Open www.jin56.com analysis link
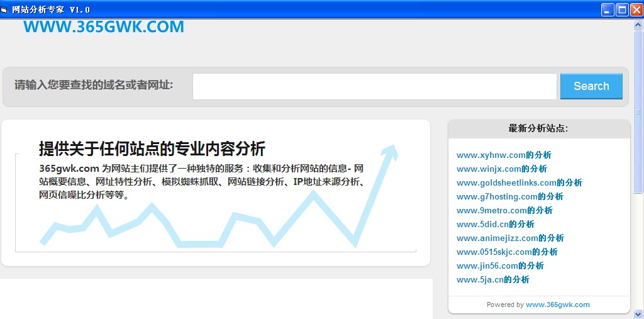 [500, 266]
